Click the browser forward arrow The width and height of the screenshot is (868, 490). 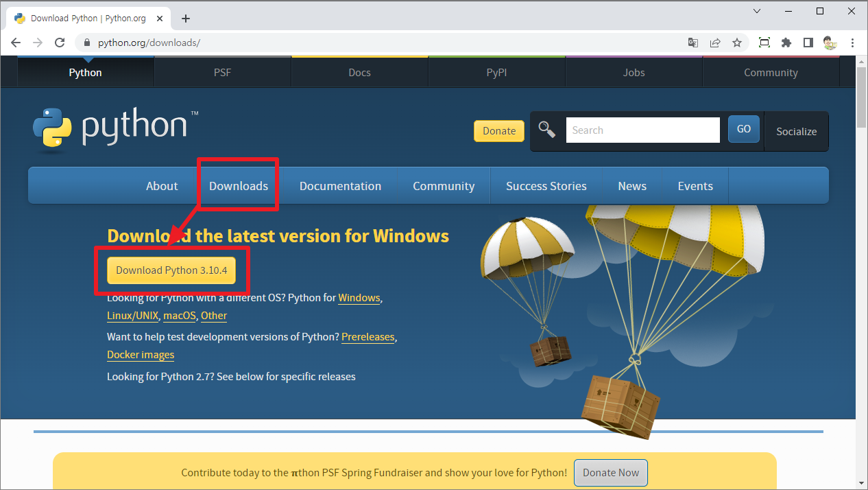(38, 43)
